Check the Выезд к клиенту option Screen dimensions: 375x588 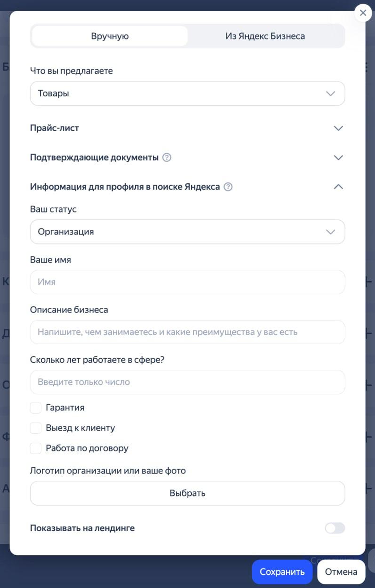tap(36, 428)
